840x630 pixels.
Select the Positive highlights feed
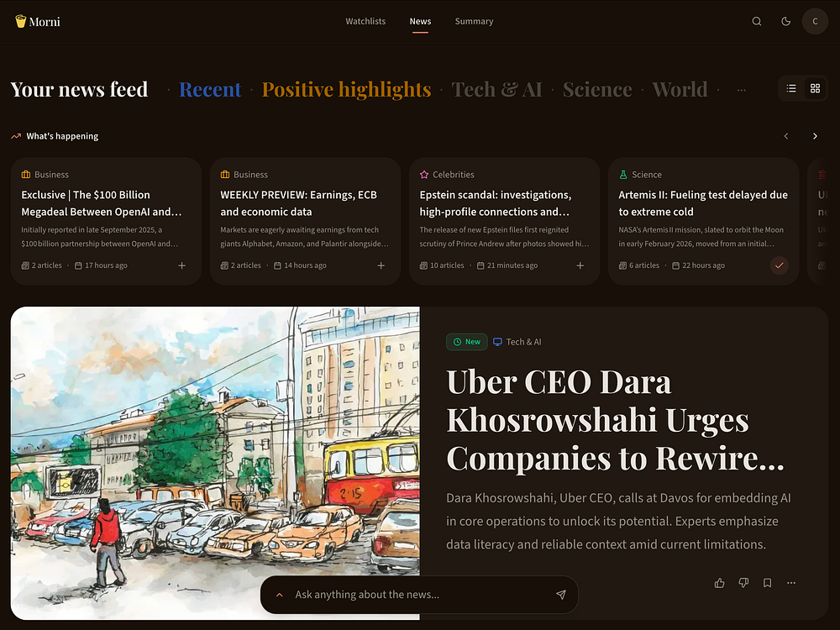click(x=347, y=90)
